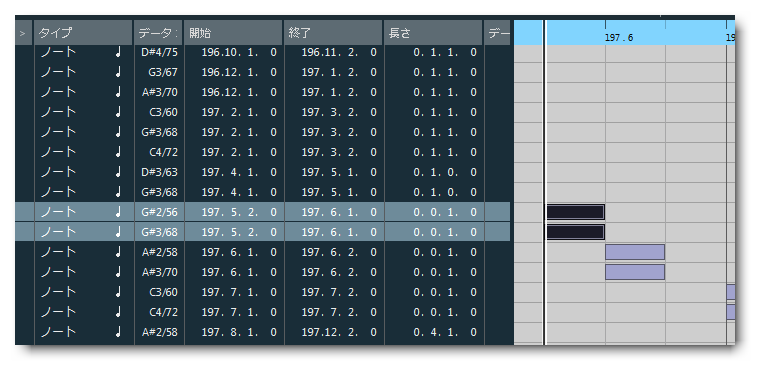
Task: Select the black G#2/56 note bar in the event display
Action: click(x=575, y=212)
